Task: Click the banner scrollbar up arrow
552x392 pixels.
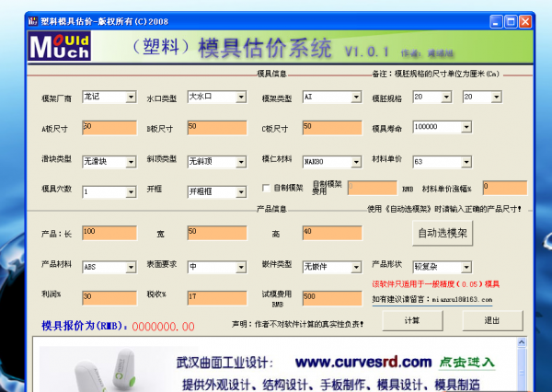Action: [522, 342]
